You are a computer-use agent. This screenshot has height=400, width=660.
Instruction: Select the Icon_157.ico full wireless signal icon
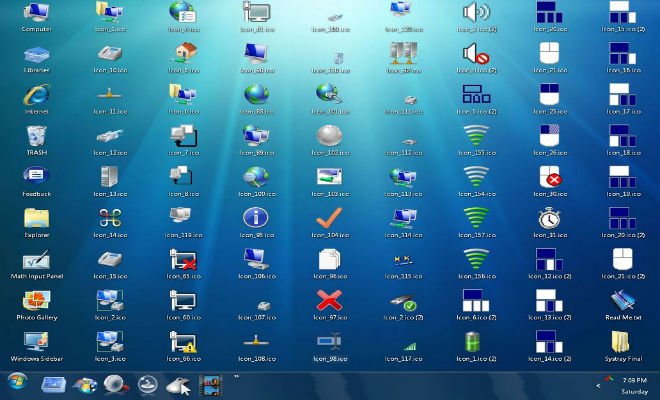click(x=476, y=218)
